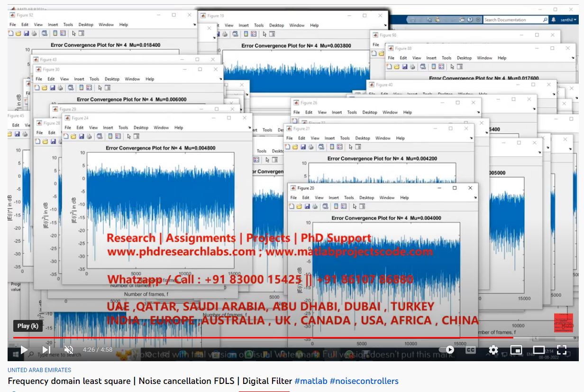The width and height of the screenshot is (584, 392).
Task: Turn on closed captions
Action: [470, 350]
